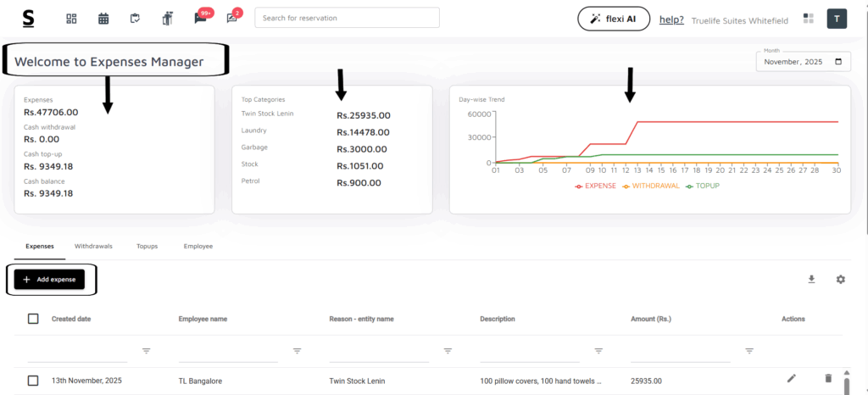Click the Search for reservation field
This screenshot has width=868, height=395.
click(x=347, y=18)
